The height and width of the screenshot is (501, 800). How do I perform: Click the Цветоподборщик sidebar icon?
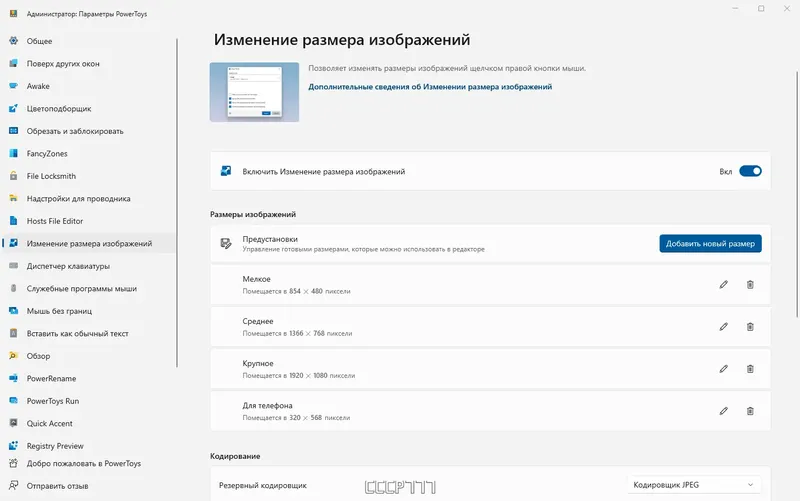pos(14,109)
